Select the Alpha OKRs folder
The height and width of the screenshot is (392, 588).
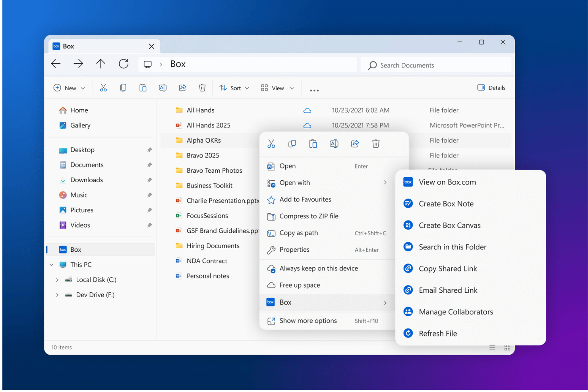[x=204, y=140]
